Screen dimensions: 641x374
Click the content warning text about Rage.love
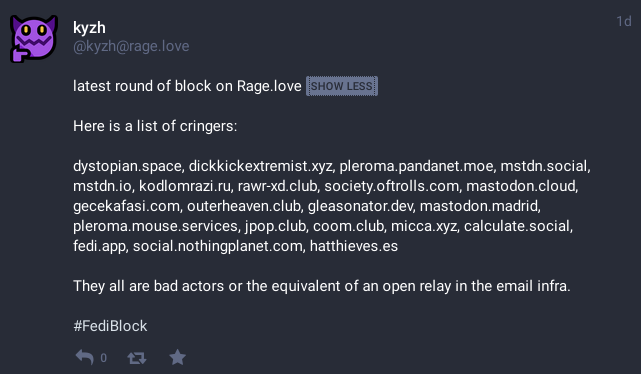click(187, 86)
